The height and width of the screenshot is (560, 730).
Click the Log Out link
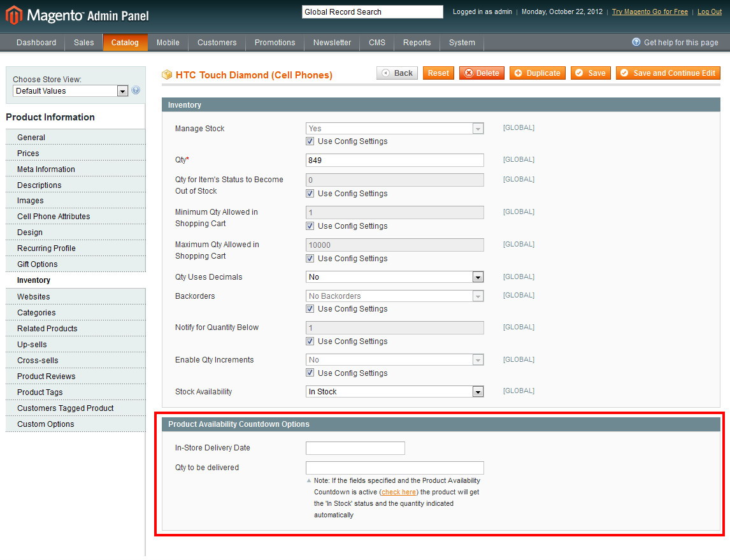709,11
